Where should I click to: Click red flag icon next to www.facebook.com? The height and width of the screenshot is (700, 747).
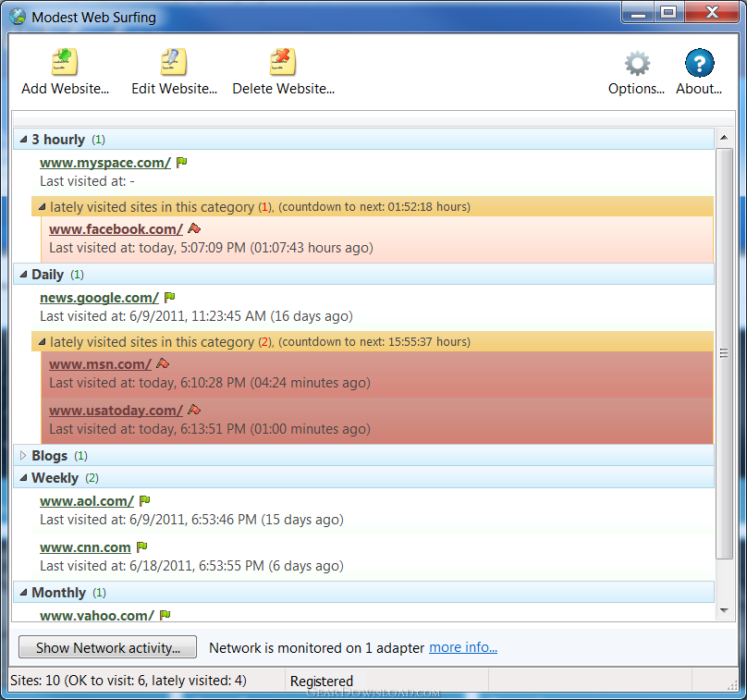pos(194,228)
